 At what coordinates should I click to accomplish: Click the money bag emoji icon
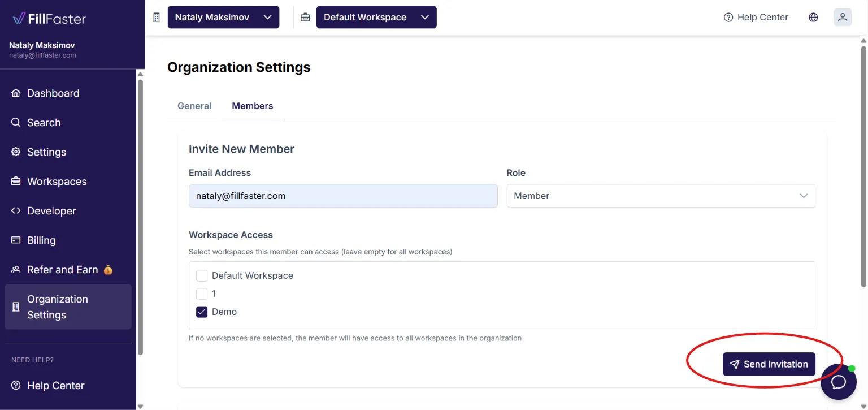pos(108,270)
